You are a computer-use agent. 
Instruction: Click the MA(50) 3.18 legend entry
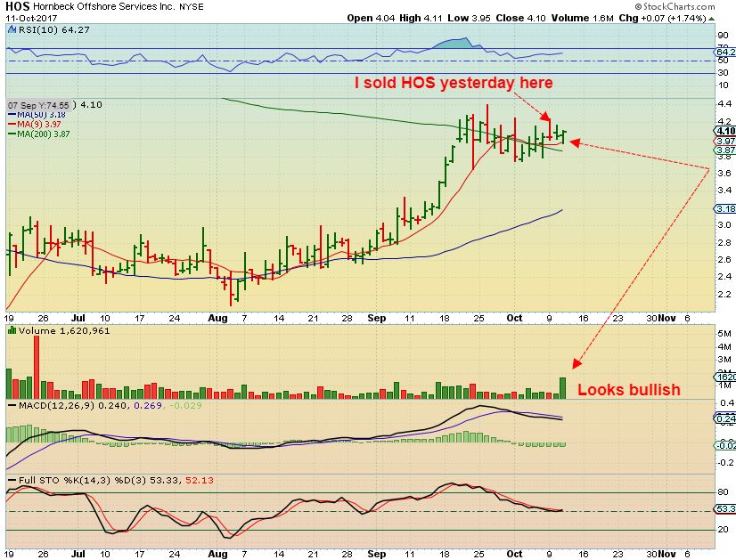(x=37, y=115)
